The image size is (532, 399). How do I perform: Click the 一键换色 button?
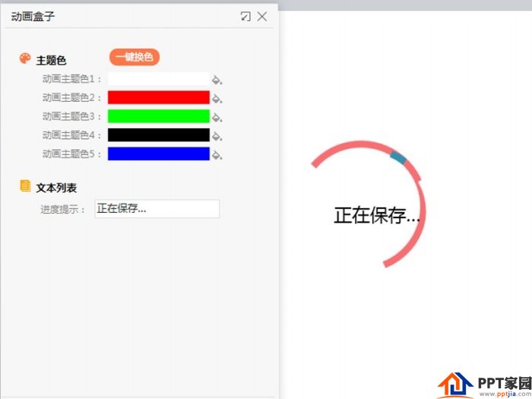click(135, 57)
